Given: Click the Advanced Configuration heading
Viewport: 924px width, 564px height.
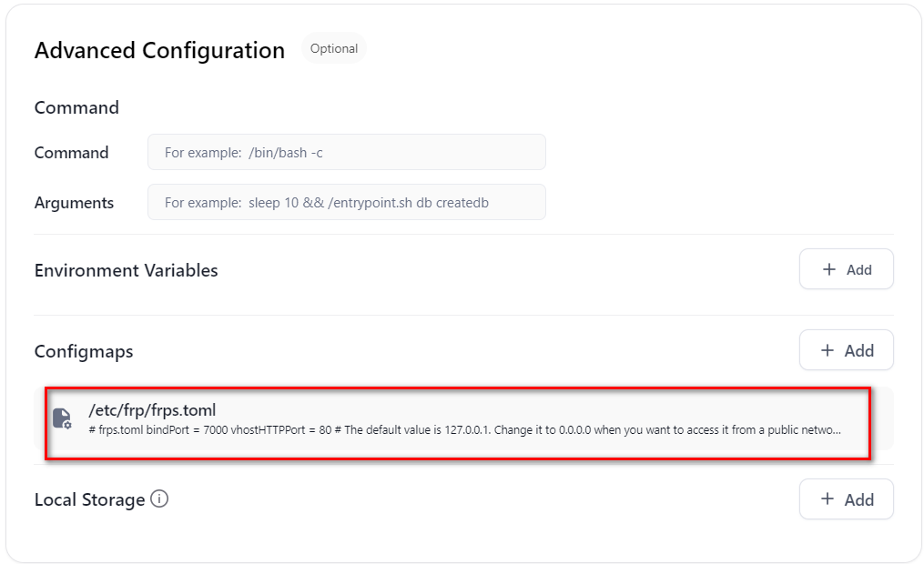Looking at the screenshot, I should (159, 50).
